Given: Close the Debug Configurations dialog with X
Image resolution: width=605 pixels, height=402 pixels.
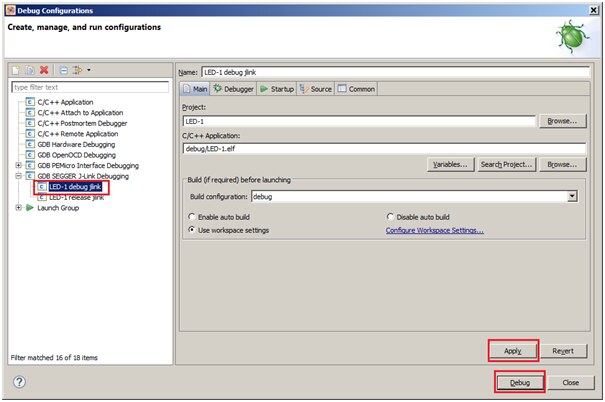Looking at the screenshot, I should (x=594, y=10).
